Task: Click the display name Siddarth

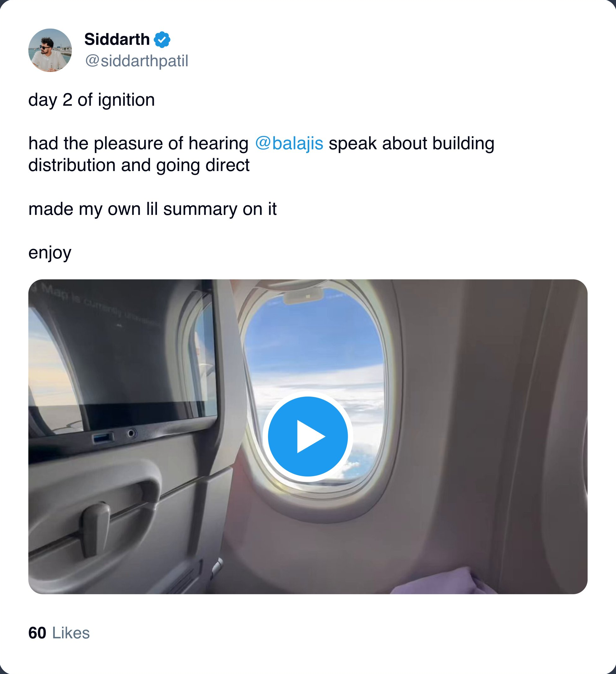Action: click(x=117, y=39)
